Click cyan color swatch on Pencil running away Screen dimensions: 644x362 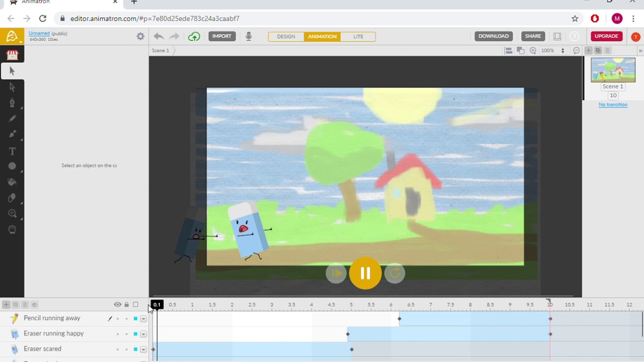135,319
